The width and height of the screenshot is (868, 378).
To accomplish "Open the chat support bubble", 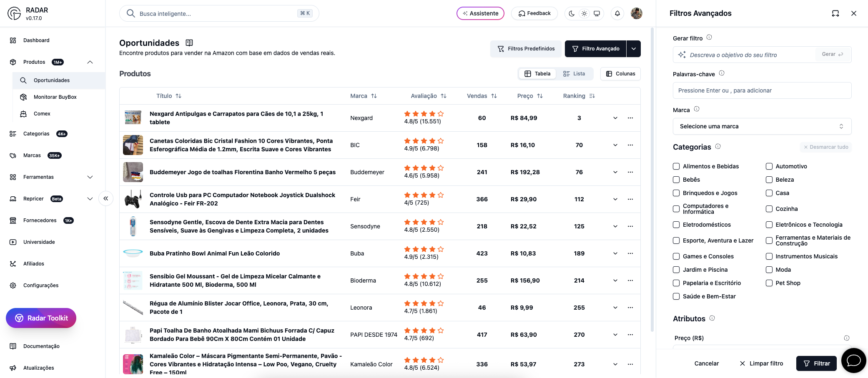I will 853,360.
